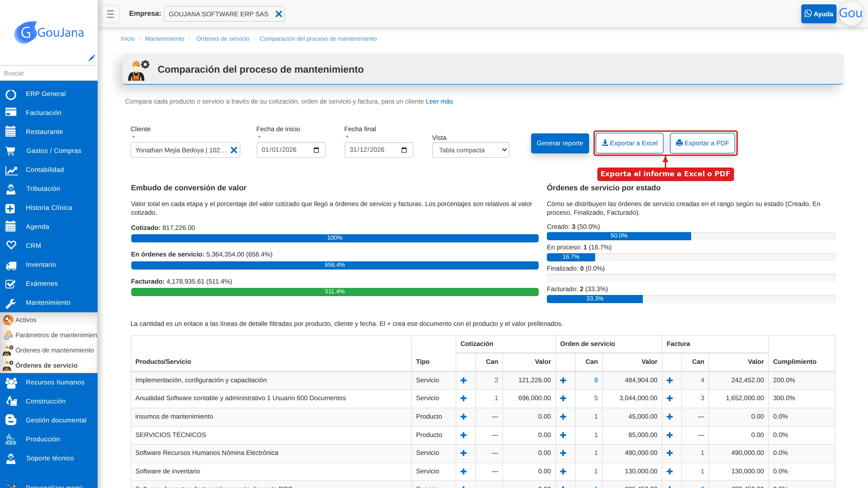Viewport: 868px width, 488px height.
Task: Click the Recursos humanos people icon
Action: pyautogui.click(x=11, y=383)
